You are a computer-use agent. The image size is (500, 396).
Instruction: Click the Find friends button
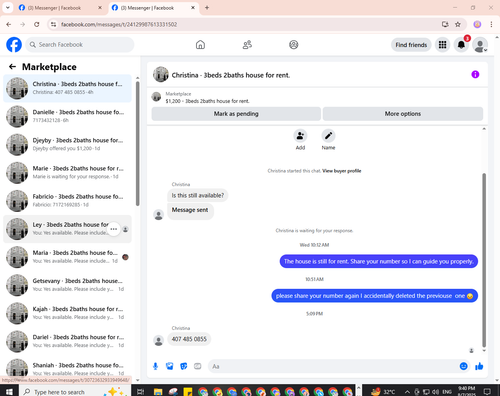point(411,45)
